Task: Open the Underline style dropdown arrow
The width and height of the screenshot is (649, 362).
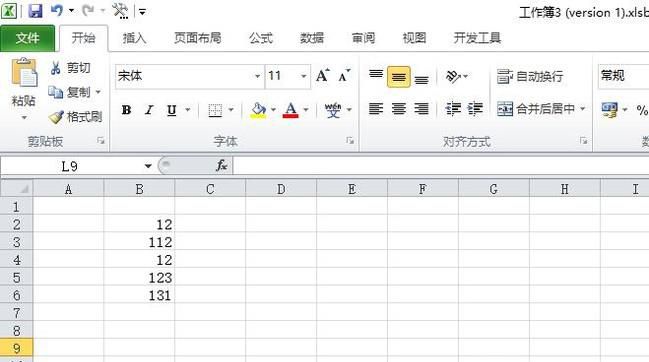Action: point(187,110)
